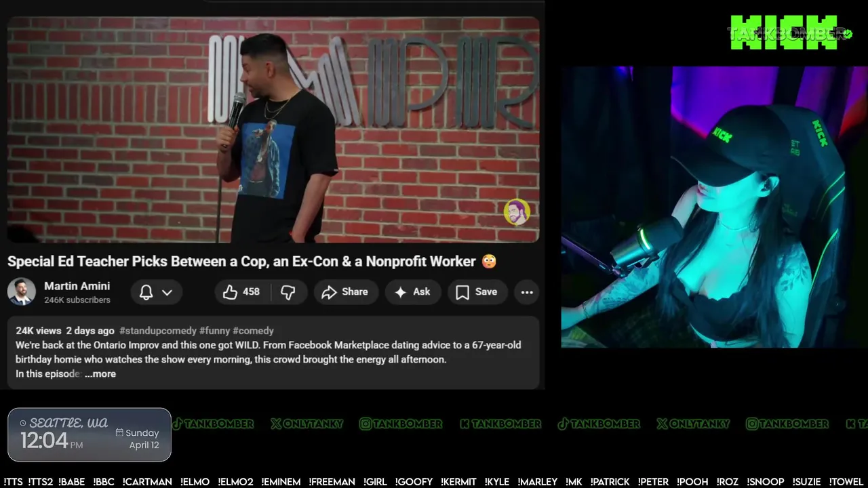Open the #funny hashtag

(214, 331)
